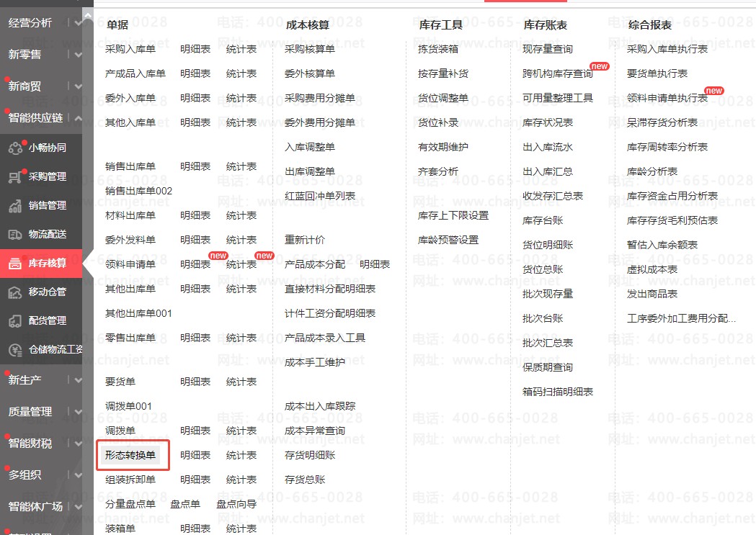The width and height of the screenshot is (756, 535).
Task: Click the 销售管理 chart icon
Action: (15, 206)
